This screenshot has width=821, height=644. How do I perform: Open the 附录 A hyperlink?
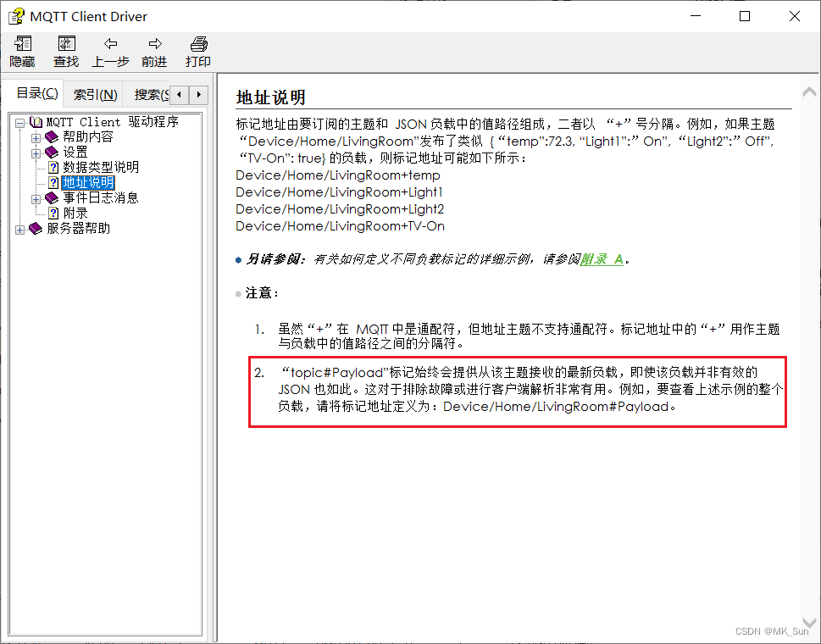(602, 259)
